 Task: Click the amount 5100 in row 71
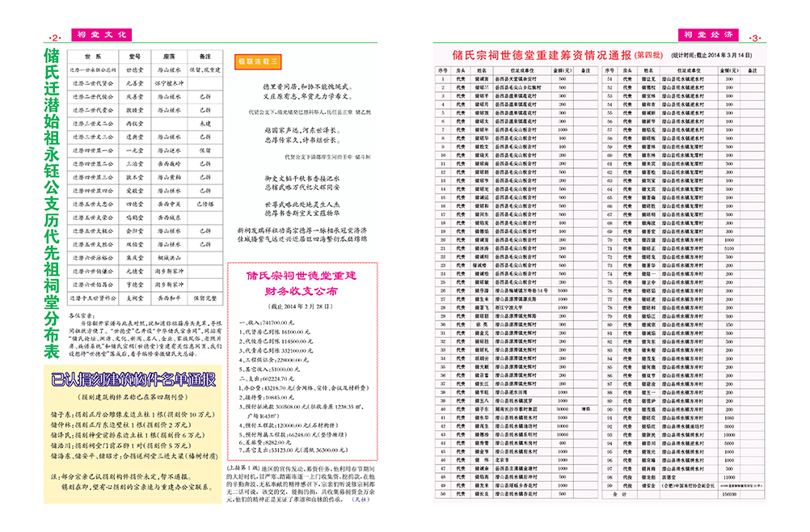(729, 248)
